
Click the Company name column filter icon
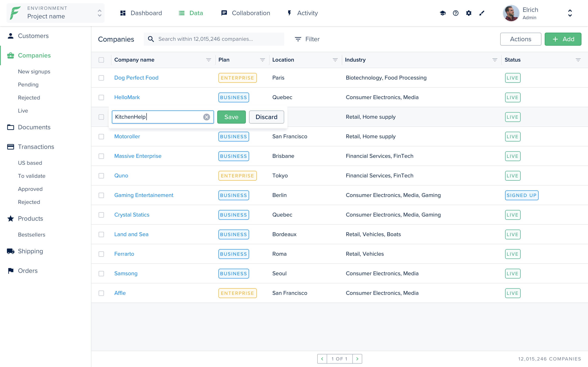click(208, 60)
